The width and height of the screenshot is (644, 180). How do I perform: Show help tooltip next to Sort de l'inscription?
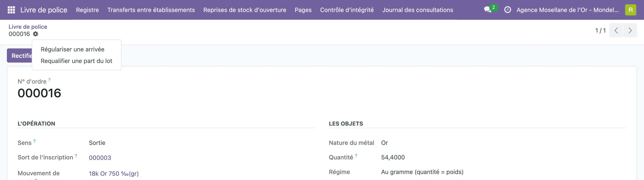76,156
